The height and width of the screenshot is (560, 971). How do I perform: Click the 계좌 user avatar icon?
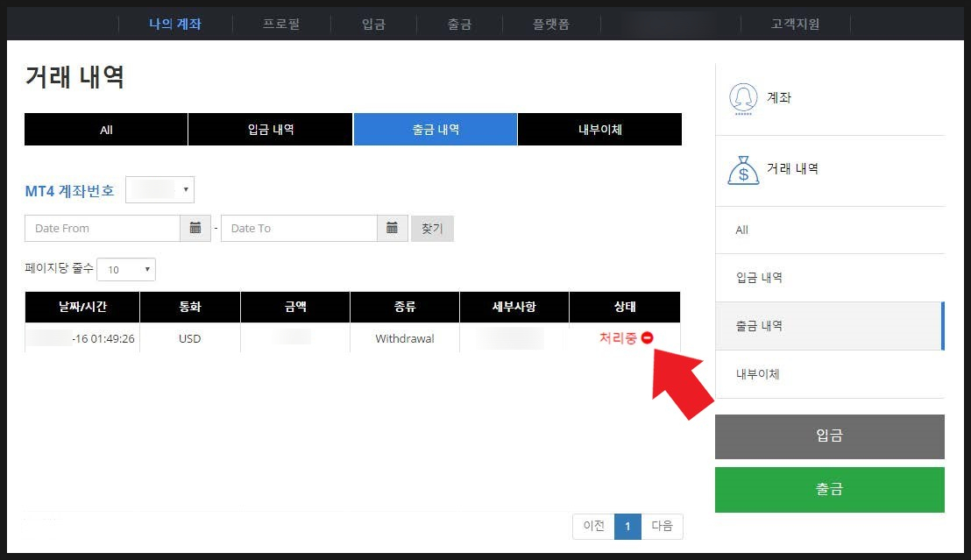point(743,98)
